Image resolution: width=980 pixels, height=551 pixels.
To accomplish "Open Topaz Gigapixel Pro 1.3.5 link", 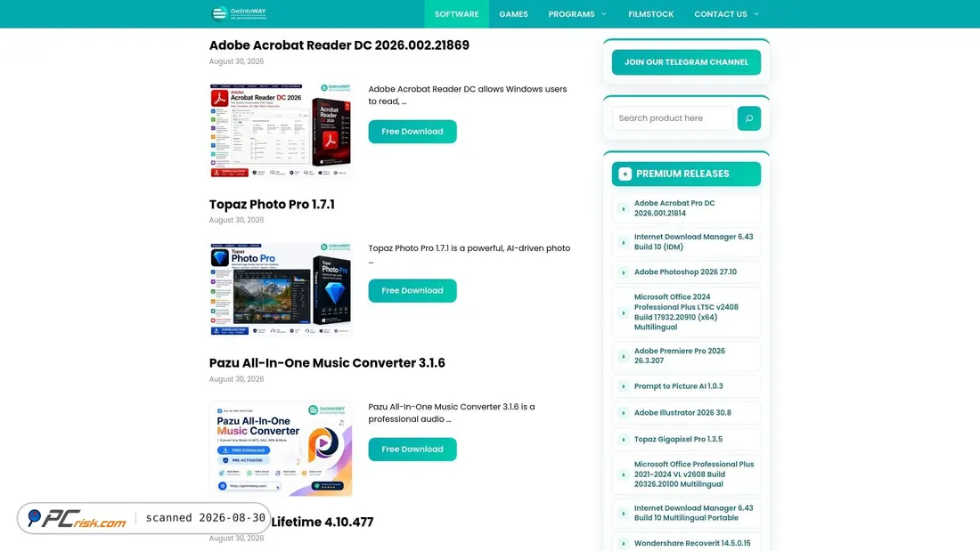I will pos(678,439).
